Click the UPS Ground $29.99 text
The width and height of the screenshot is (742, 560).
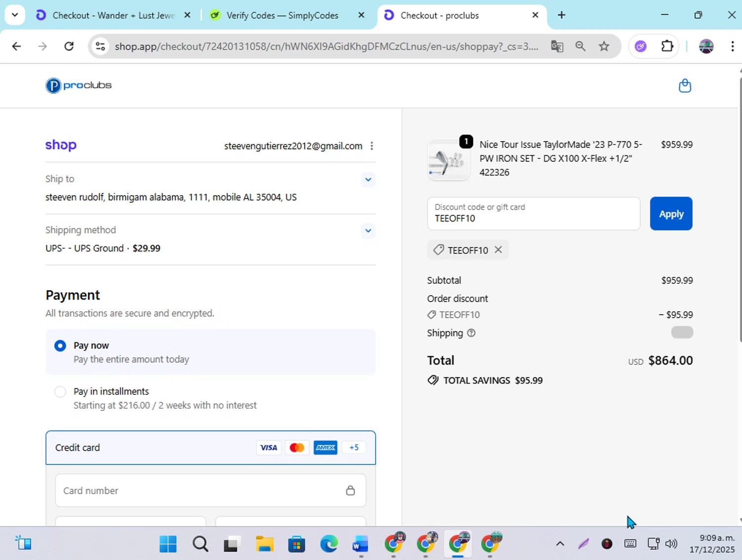click(x=103, y=248)
